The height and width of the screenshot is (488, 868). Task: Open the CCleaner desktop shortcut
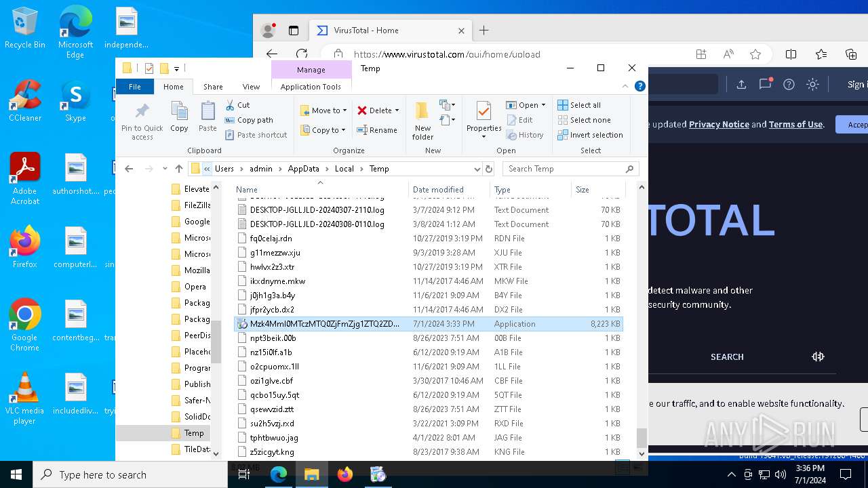pyautogui.click(x=24, y=100)
